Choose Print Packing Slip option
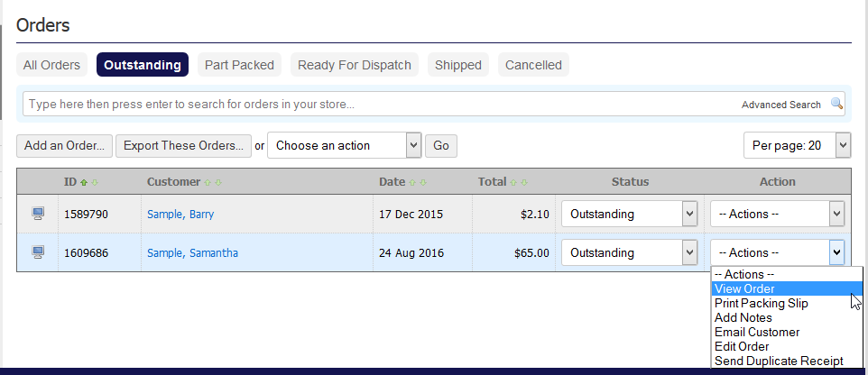Viewport: 868px width, 375px height. 761,304
